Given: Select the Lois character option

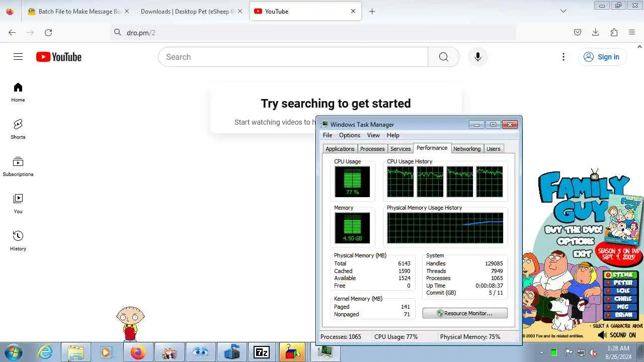Looking at the screenshot, I should tap(621, 291).
